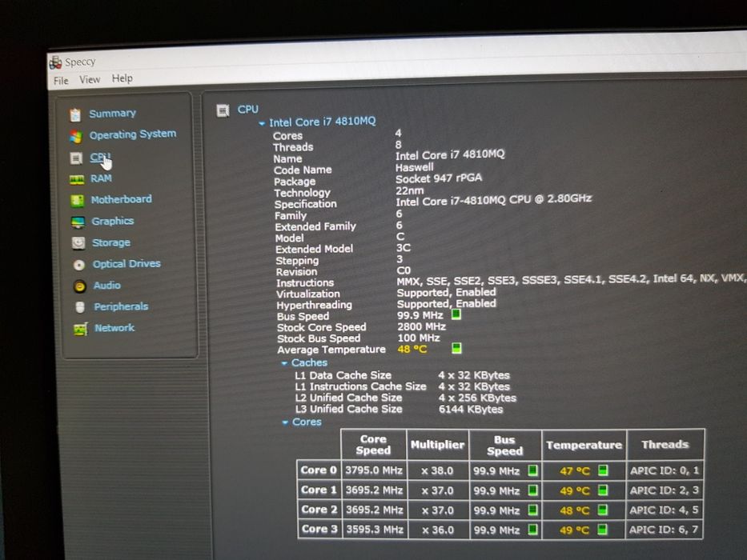Click Core 1 bus speed graph icon
The width and height of the screenshot is (747, 560).
(x=532, y=490)
